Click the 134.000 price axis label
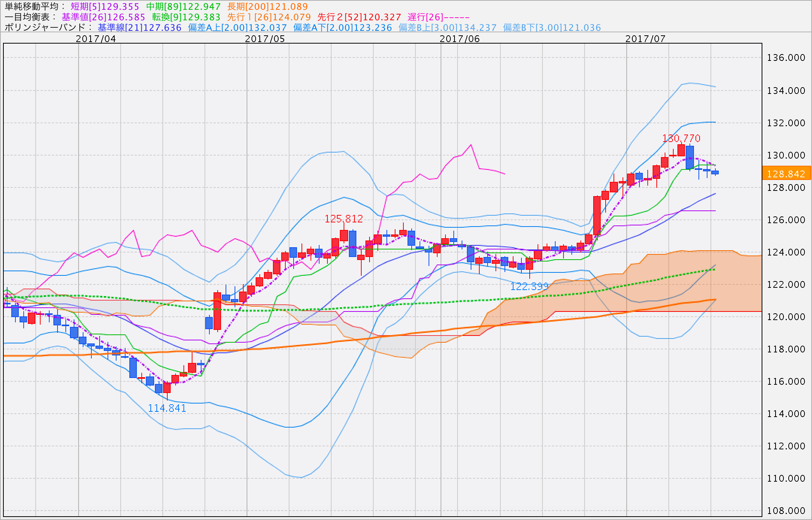The width and height of the screenshot is (812, 520). pyautogui.click(x=786, y=91)
